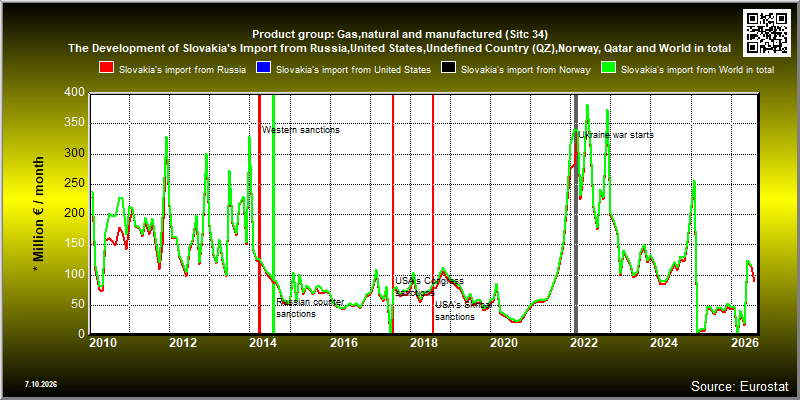800x400 pixels.
Task: Click the 300 y-axis label
Action: pyautogui.click(x=75, y=154)
